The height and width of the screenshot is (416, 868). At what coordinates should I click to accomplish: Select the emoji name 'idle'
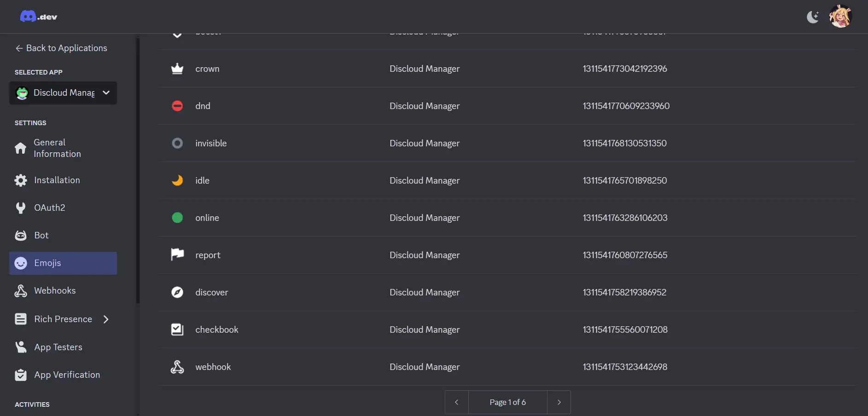[x=202, y=180]
